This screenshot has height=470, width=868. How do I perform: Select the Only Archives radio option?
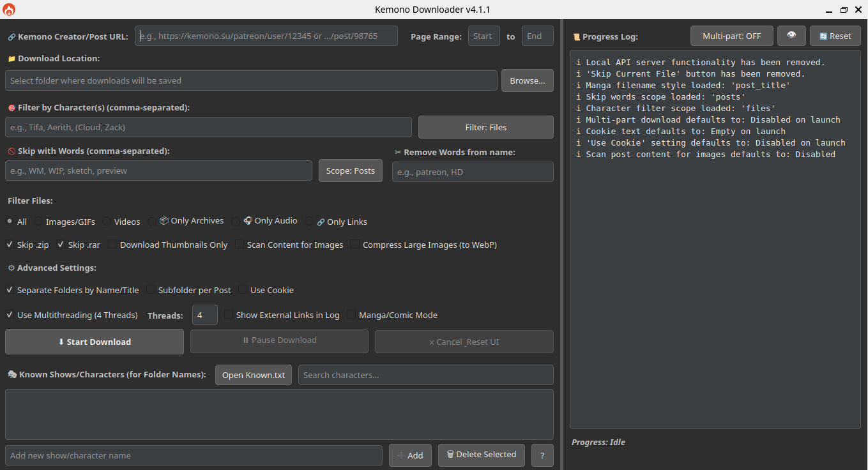point(152,222)
